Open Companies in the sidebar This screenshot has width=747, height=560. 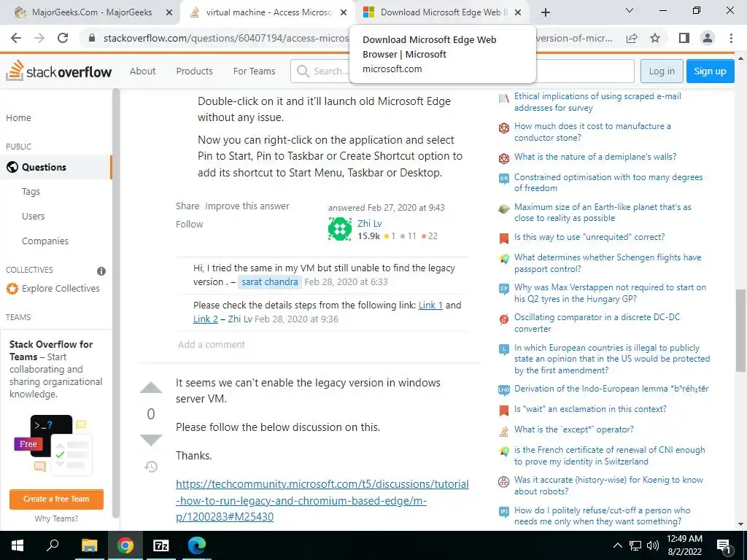45,241
